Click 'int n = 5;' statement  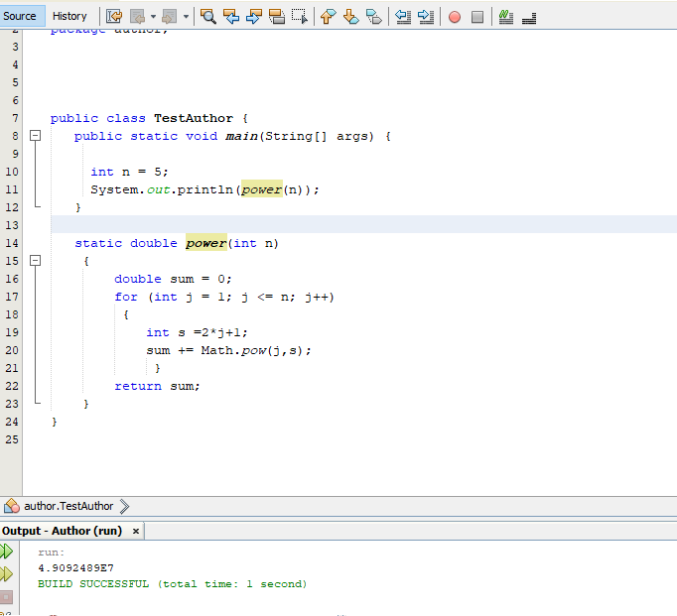click(129, 172)
